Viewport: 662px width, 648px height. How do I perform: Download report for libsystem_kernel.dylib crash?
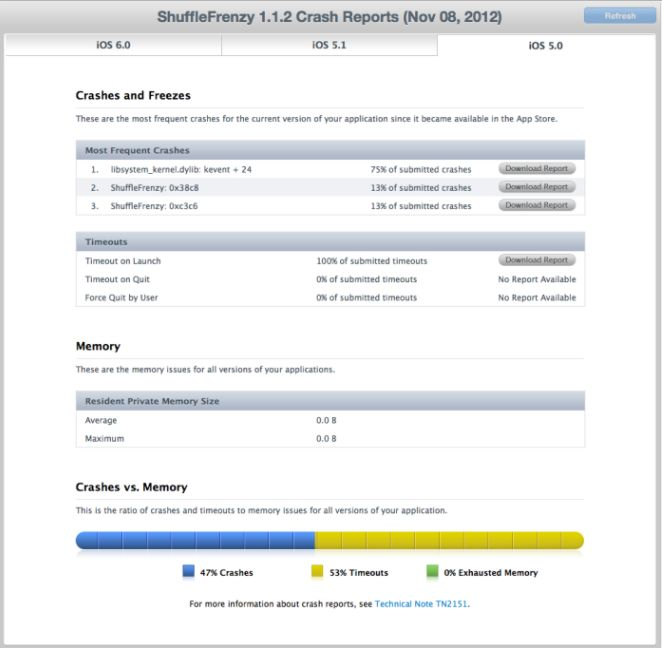(x=537, y=168)
